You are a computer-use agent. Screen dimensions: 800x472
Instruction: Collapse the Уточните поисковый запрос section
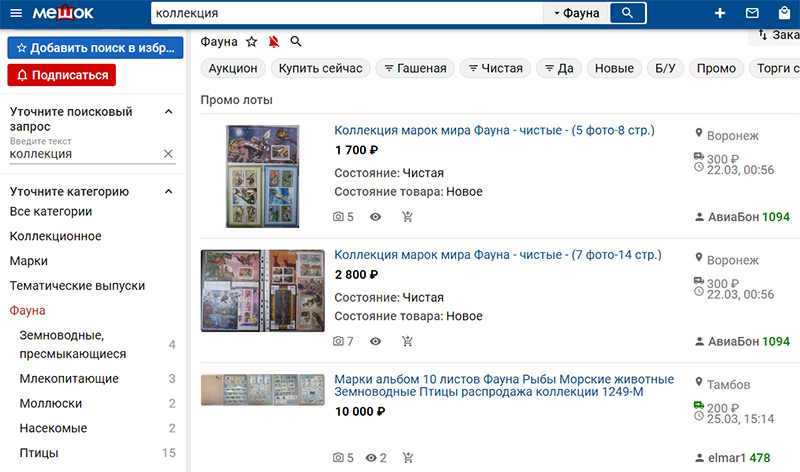click(x=169, y=112)
